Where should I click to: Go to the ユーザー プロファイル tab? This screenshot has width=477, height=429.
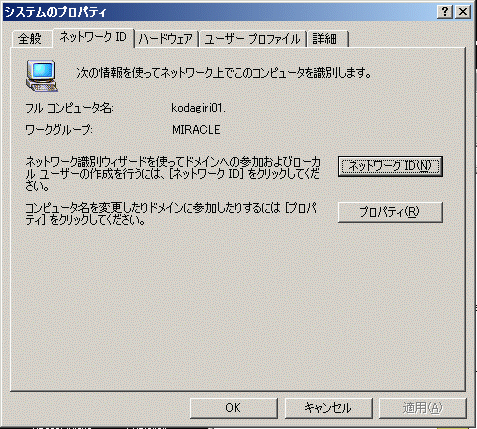pos(252,39)
